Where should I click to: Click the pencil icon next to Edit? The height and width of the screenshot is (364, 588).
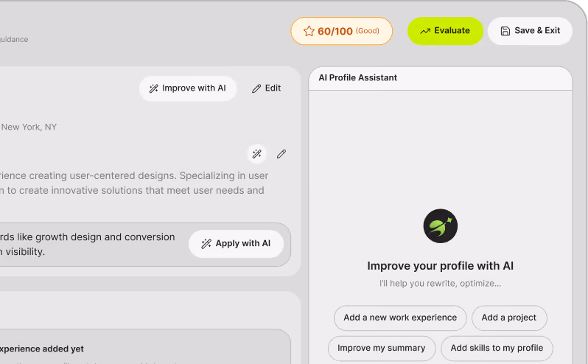tap(256, 88)
